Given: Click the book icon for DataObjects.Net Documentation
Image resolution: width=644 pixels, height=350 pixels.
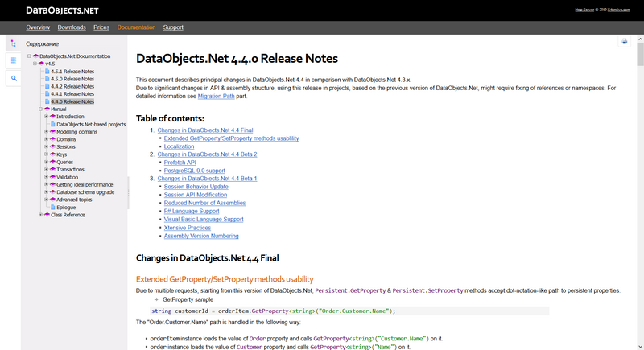Looking at the screenshot, I should click(x=35, y=56).
